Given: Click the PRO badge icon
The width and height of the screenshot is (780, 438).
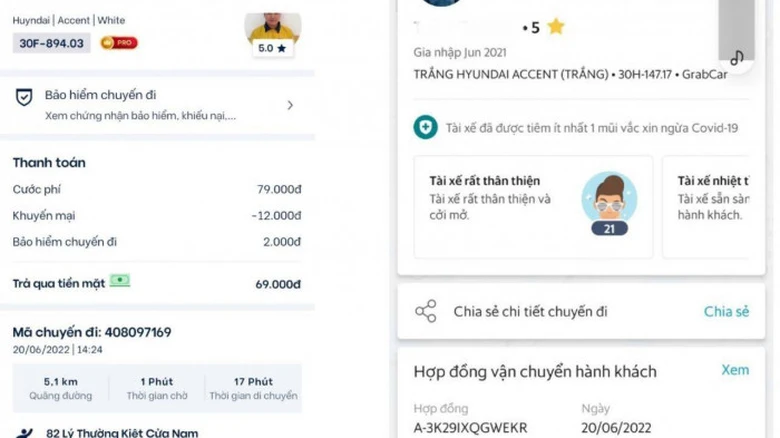Looking at the screenshot, I should coord(119,43).
